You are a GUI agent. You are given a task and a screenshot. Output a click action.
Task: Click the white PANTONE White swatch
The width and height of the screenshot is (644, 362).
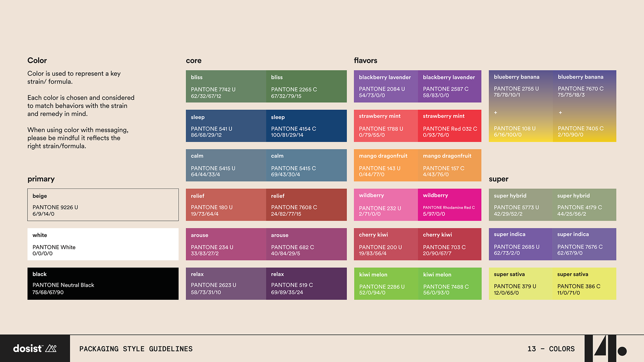103,244
